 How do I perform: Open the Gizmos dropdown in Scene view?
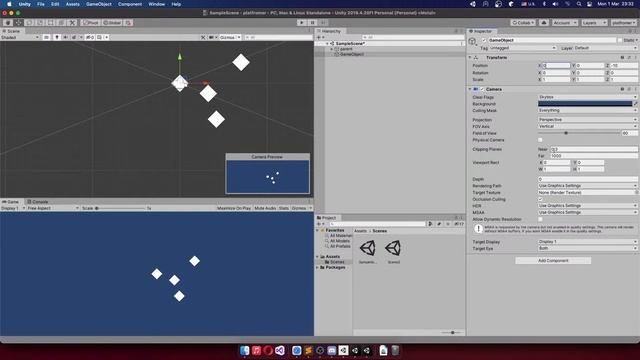coord(230,37)
